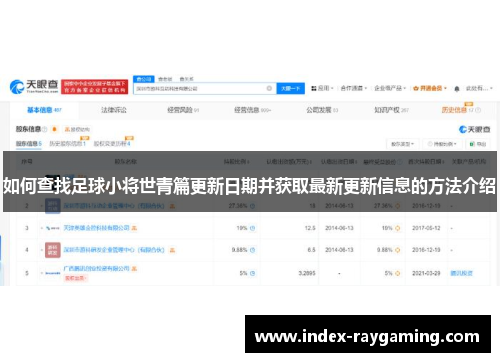Select the 查公司 search tab
The height and width of the screenshot is (362, 500).
coord(144,79)
